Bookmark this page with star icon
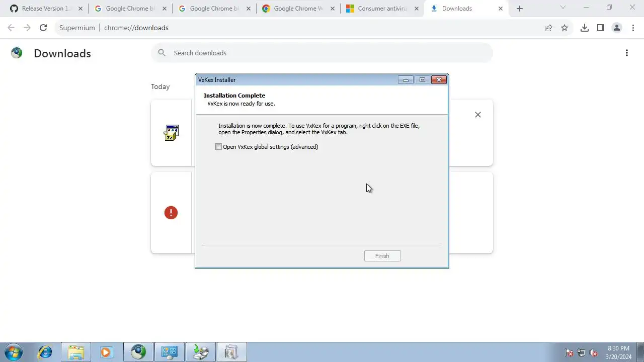Image resolution: width=644 pixels, height=362 pixels. (x=565, y=28)
